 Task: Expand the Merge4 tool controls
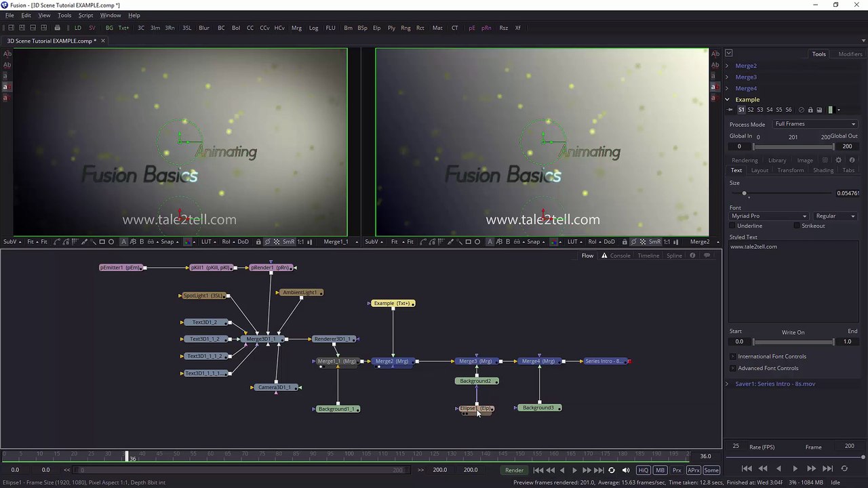click(x=727, y=88)
